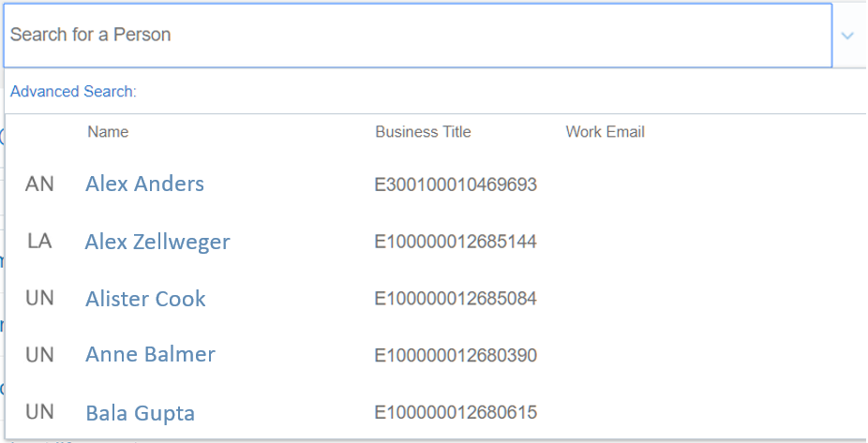Click the Name column header

pyautogui.click(x=108, y=132)
